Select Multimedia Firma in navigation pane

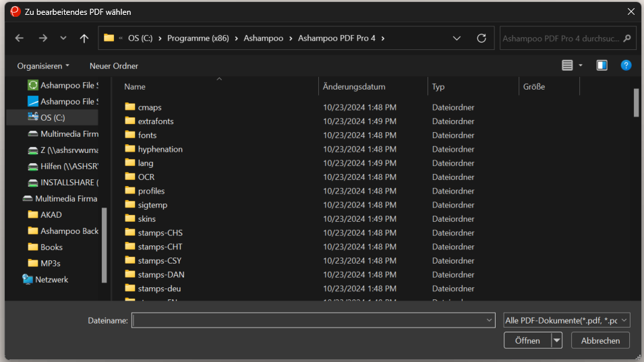pyautogui.click(x=60, y=199)
